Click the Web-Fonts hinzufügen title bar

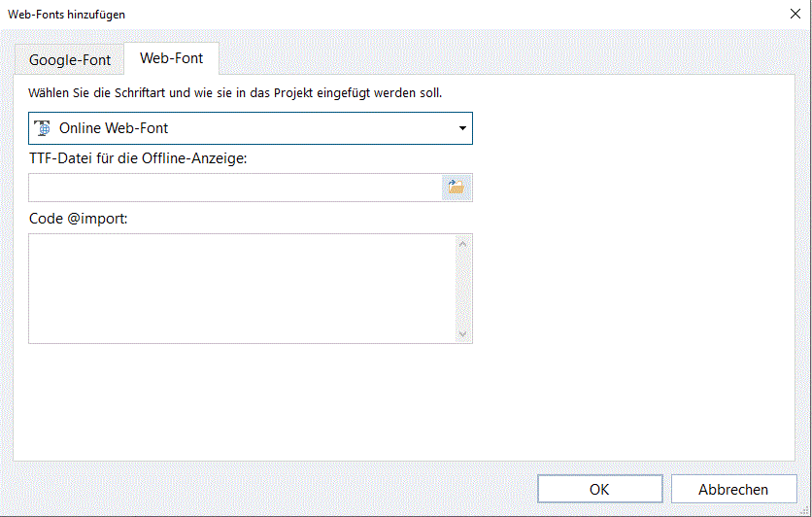(x=389, y=15)
